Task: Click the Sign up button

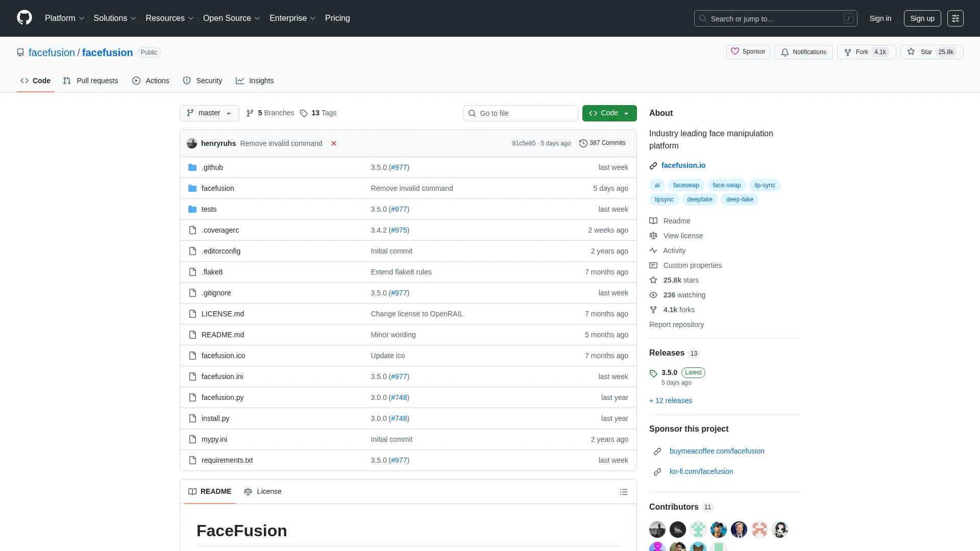Action: [922, 18]
